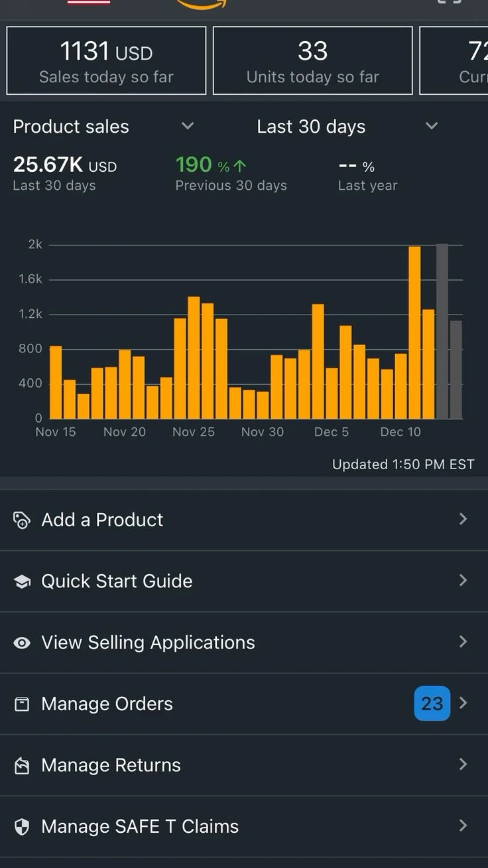Open the Last 30 days range dropdown
Screen dimensions: 488x868
pyautogui.click(x=432, y=126)
